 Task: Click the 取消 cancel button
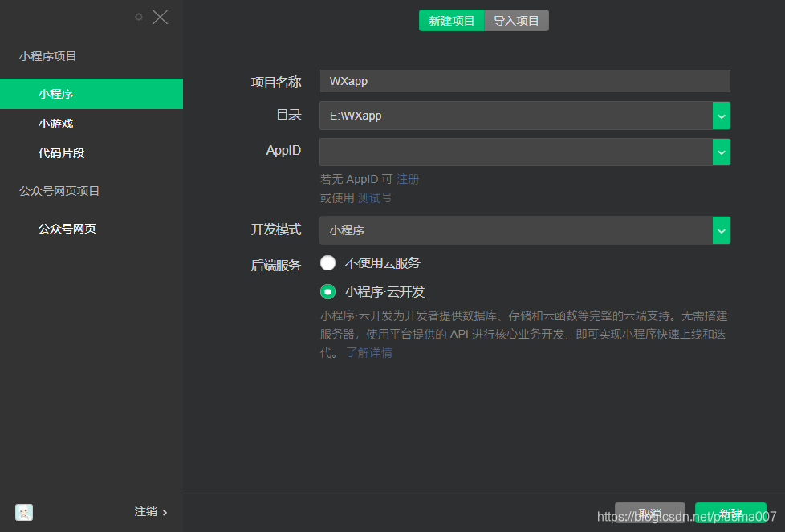pos(650,514)
